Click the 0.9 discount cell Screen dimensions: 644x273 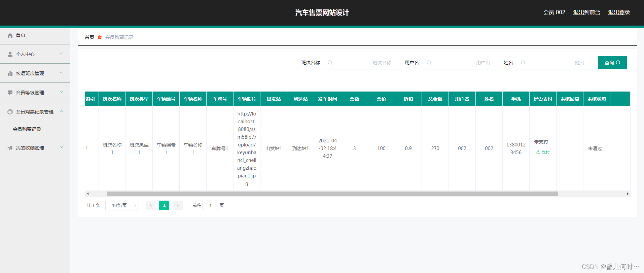(x=408, y=148)
